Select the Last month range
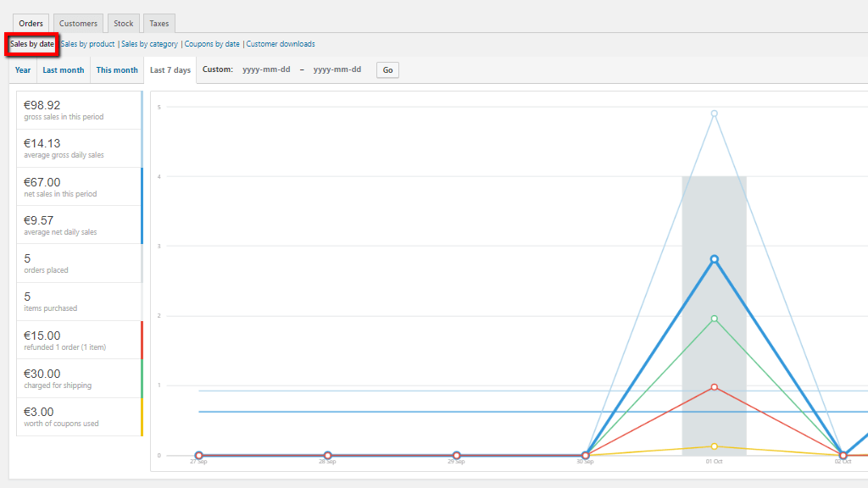 tap(64, 70)
